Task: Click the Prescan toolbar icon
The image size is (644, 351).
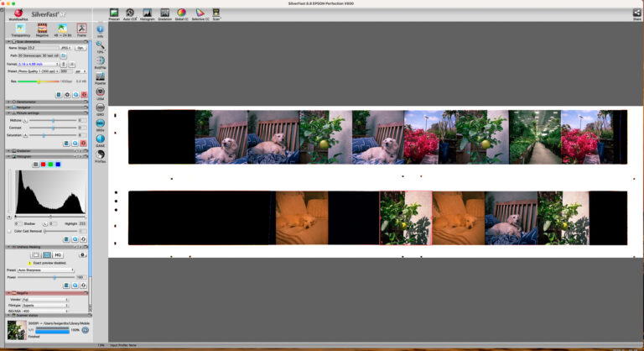Action: click(113, 13)
